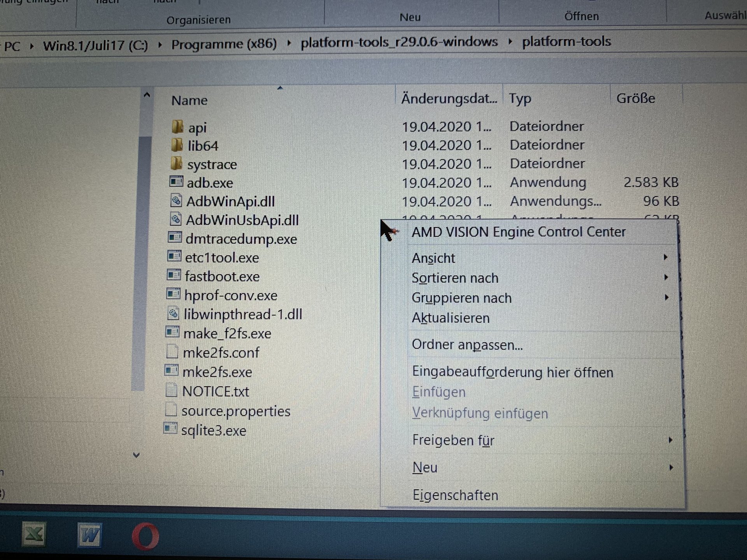Select the source.properties file name

click(236, 411)
